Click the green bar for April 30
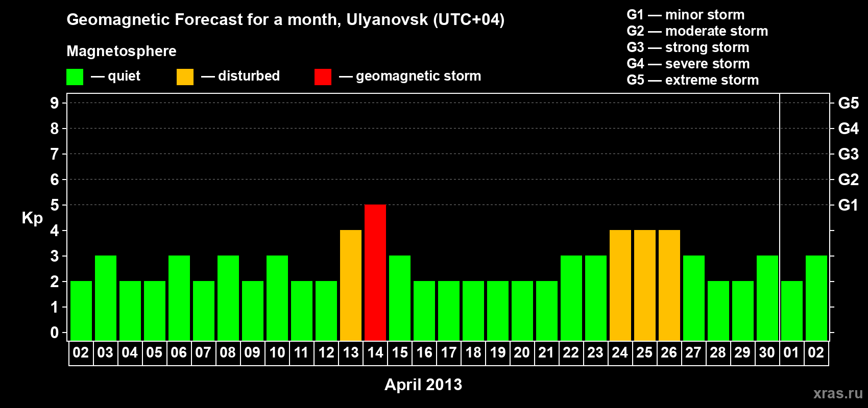The image size is (868, 408). point(767,298)
